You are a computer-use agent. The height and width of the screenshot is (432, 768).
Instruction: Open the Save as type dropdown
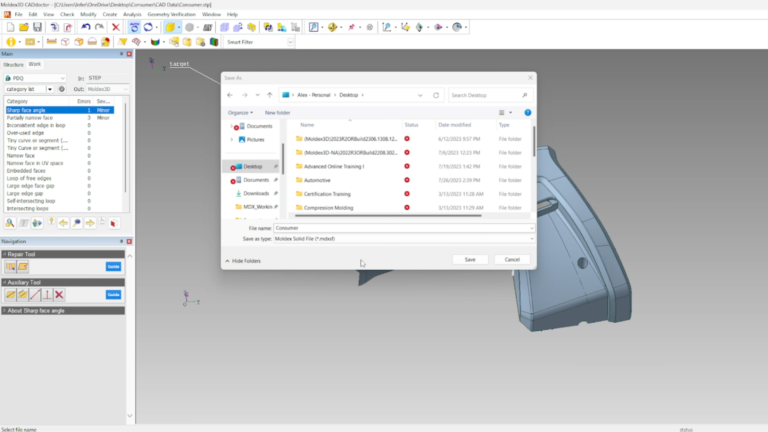(404, 239)
